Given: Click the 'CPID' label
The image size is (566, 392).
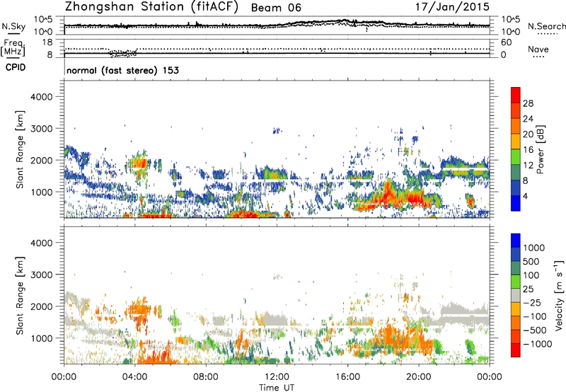Looking at the screenshot, I should 16,67.
